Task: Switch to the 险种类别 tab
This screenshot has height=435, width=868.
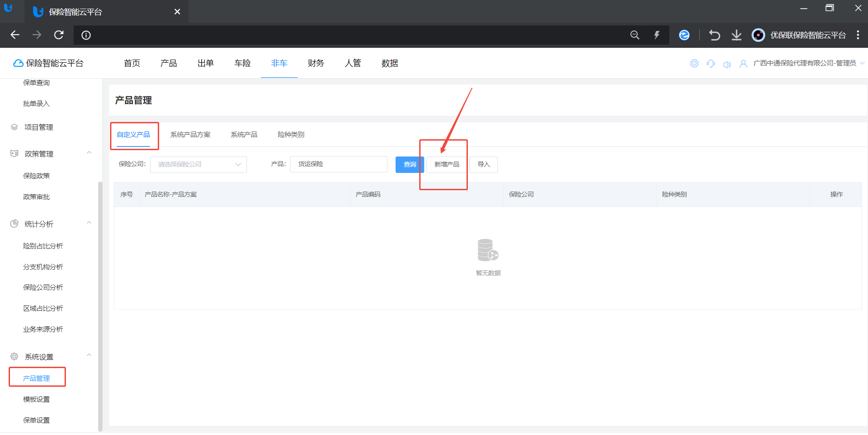Action: [291, 135]
